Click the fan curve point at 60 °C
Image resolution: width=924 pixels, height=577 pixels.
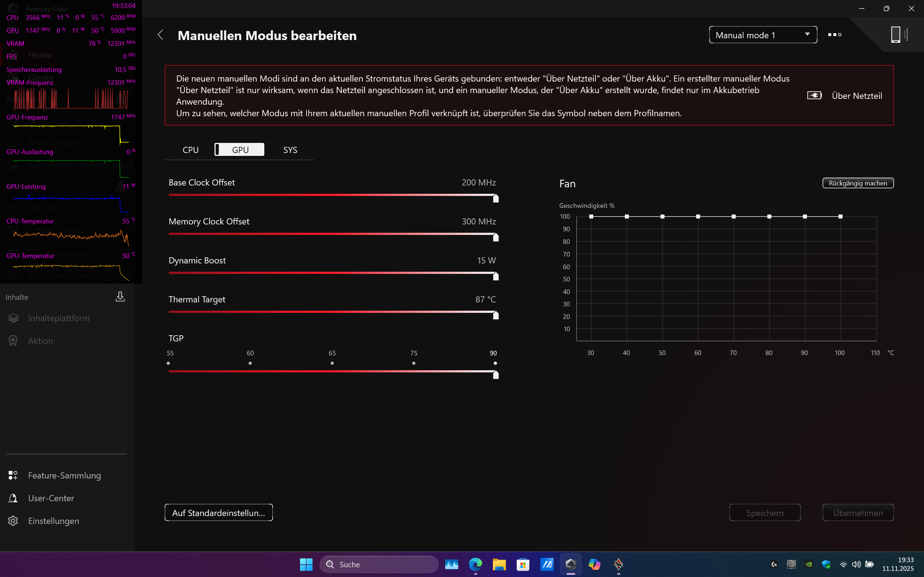[698, 217]
